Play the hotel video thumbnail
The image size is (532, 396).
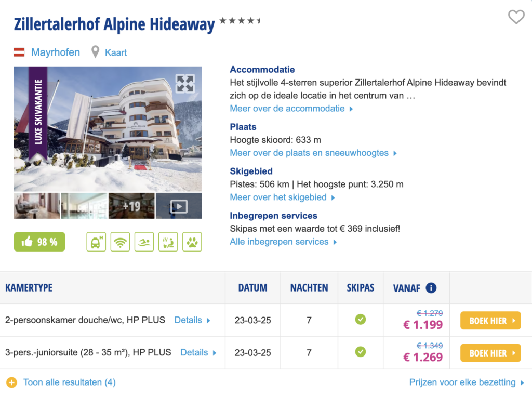point(179,206)
